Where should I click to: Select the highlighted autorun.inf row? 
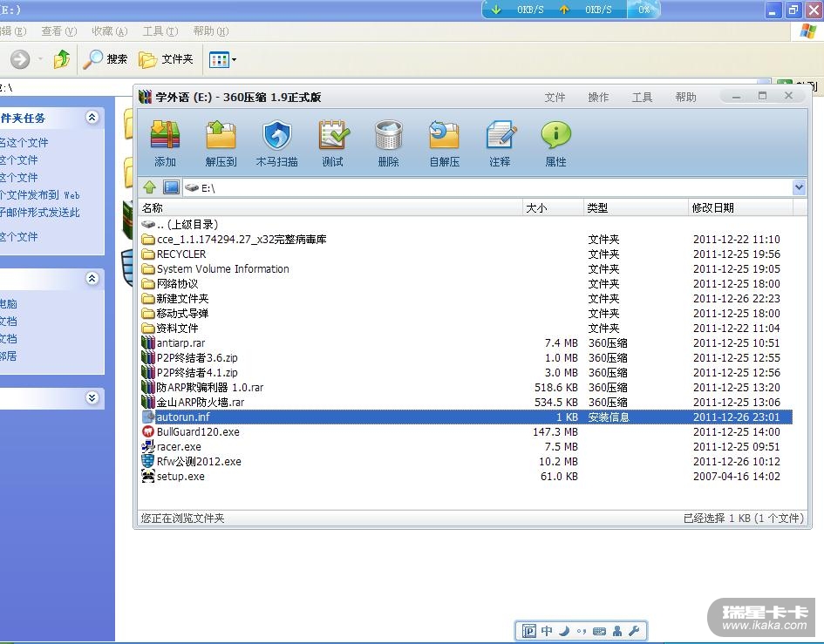pyautogui.click(x=465, y=417)
